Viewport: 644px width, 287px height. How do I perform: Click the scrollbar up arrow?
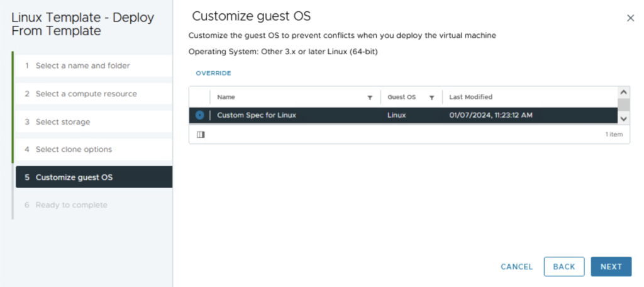[x=624, y=92]
